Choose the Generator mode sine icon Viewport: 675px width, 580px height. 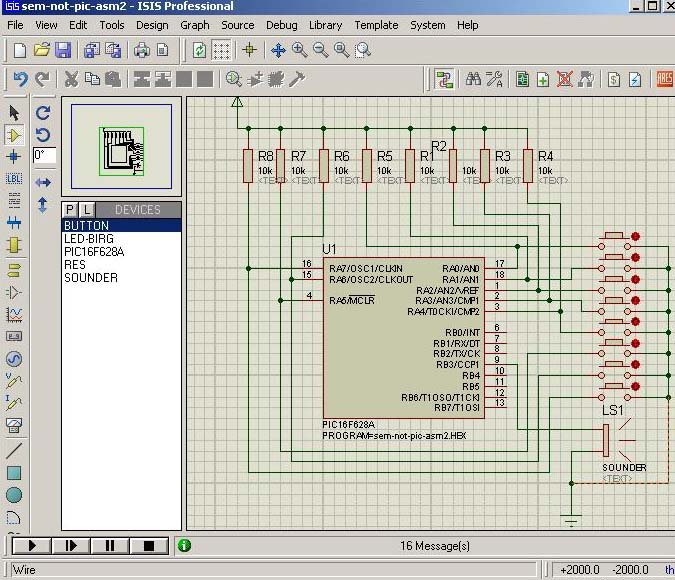click(14, 359)
